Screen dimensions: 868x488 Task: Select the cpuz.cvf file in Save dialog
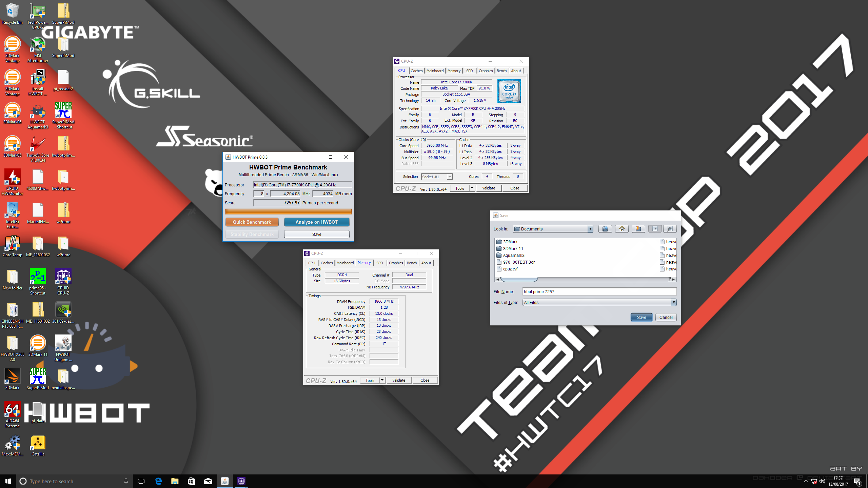(507, 269)
